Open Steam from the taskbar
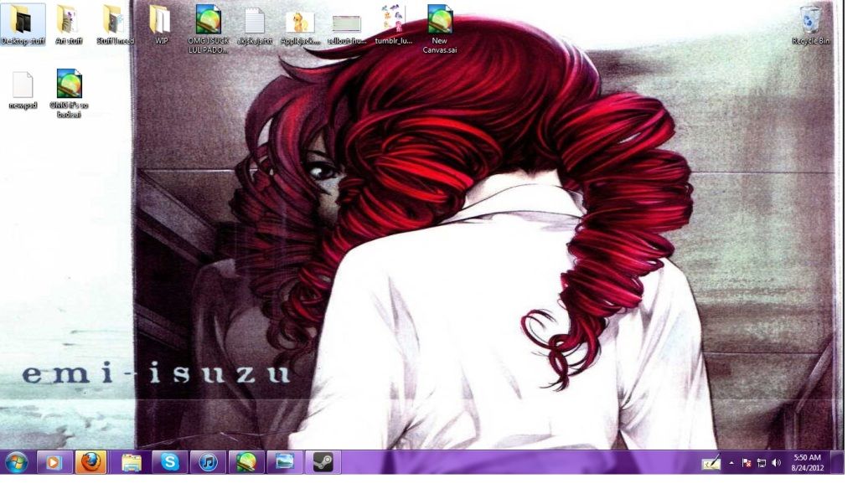Viewport: 858px width, 504px height. coord(323,463)
